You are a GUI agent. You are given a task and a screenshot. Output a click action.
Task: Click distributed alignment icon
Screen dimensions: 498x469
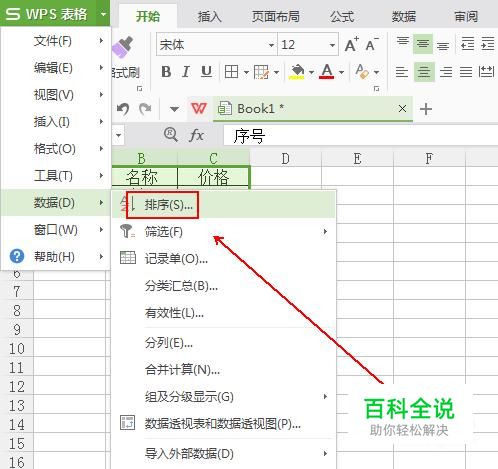(x=486, y=72)
